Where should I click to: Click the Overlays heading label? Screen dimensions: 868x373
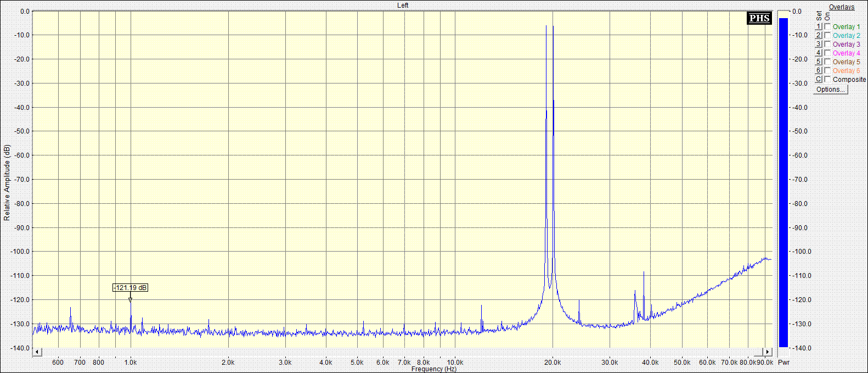coord(842,7)
